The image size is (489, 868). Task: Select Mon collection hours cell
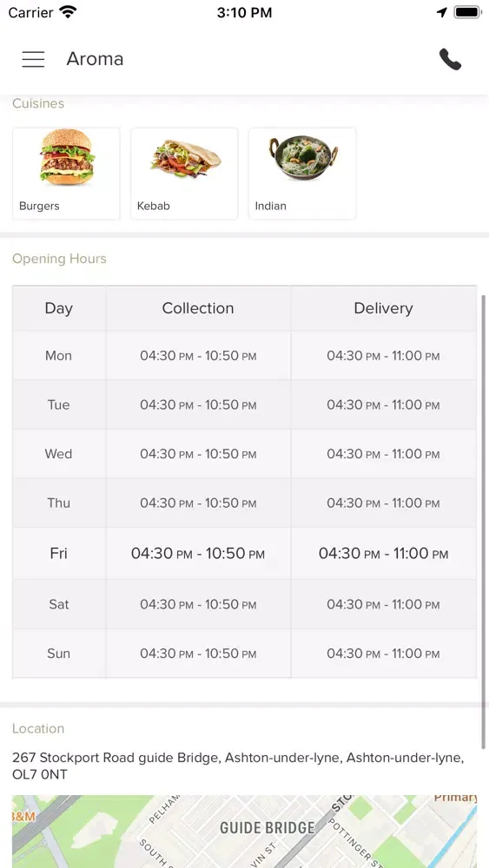tap(198, 355)
